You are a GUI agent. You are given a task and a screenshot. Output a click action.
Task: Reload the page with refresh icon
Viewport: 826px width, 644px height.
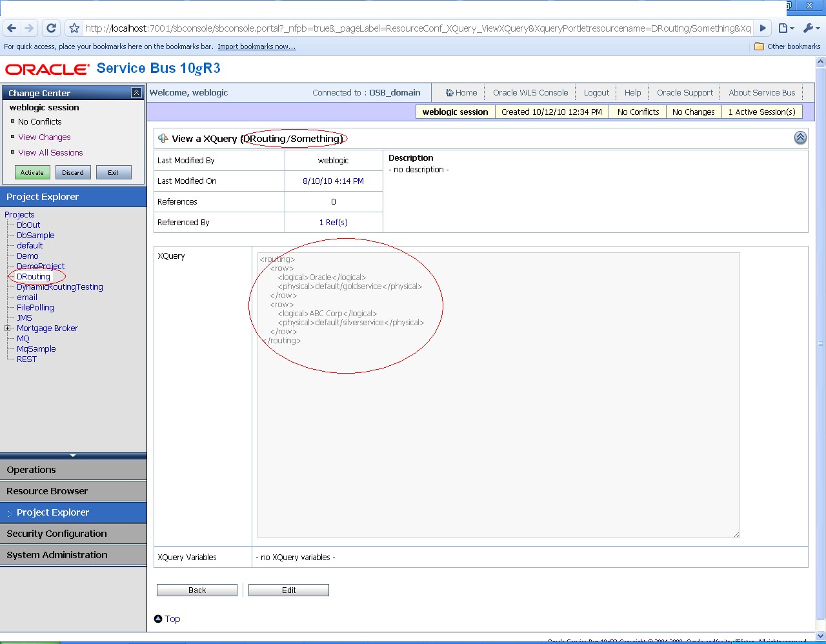52,28
